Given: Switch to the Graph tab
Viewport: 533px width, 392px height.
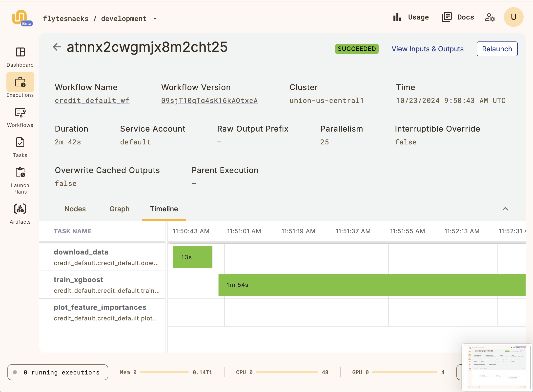Looking at the screenshot, I should pyautogui.click(x=119, y=209).
